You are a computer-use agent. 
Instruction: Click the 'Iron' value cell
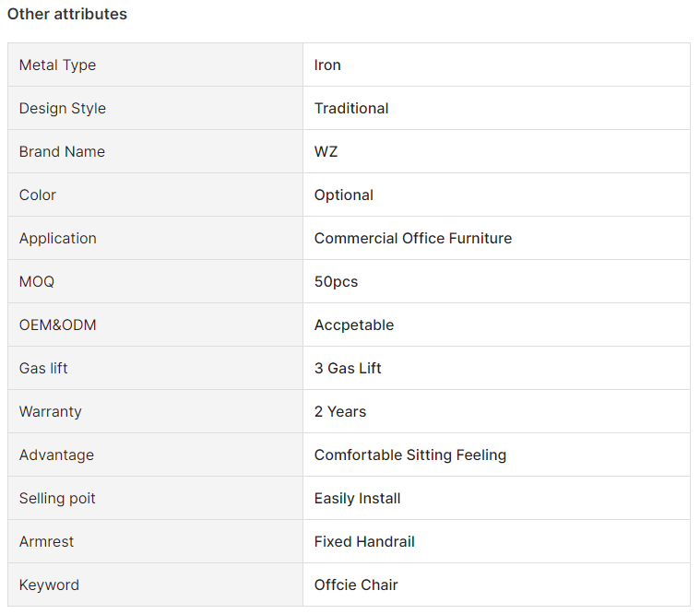tap(496, 65)
